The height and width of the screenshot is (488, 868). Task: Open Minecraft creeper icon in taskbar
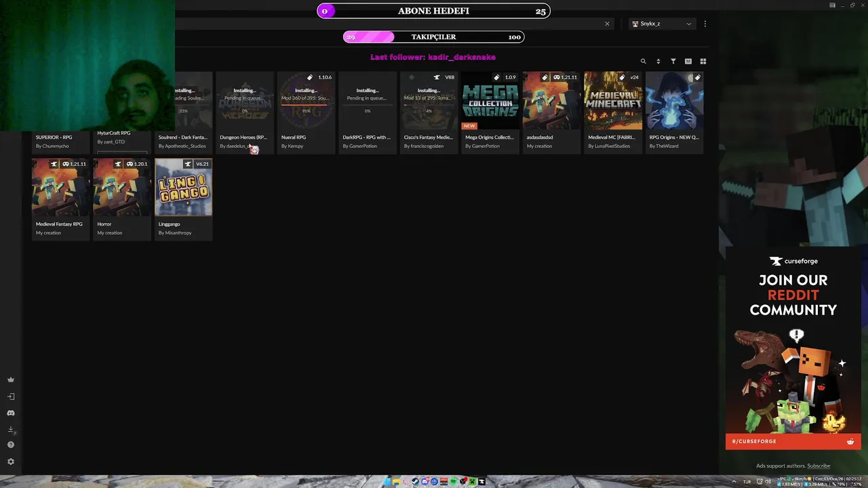[473, 482]
